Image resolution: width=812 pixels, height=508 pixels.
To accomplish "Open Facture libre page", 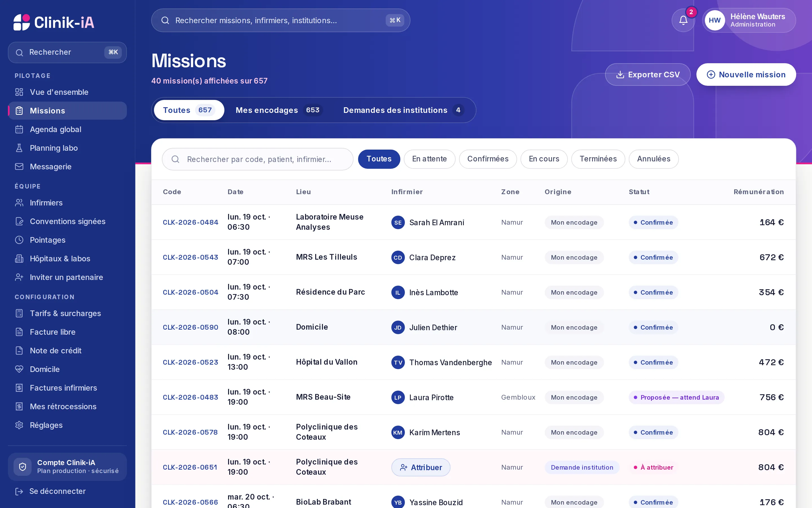I will (67, 332).
